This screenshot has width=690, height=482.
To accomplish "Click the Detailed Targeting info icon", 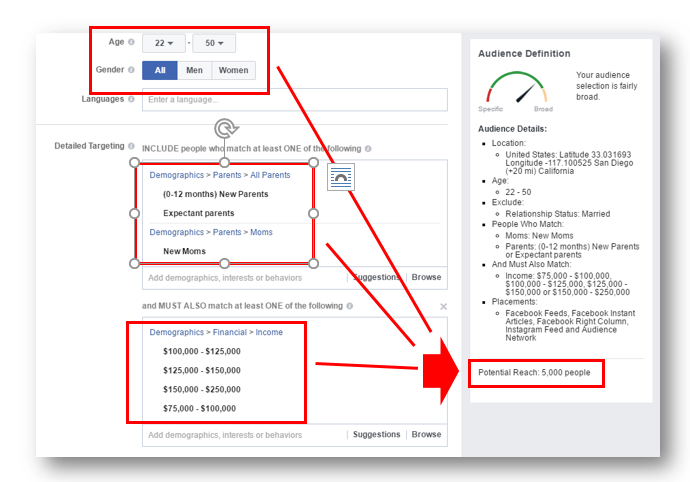I will [x=131, y=146].
